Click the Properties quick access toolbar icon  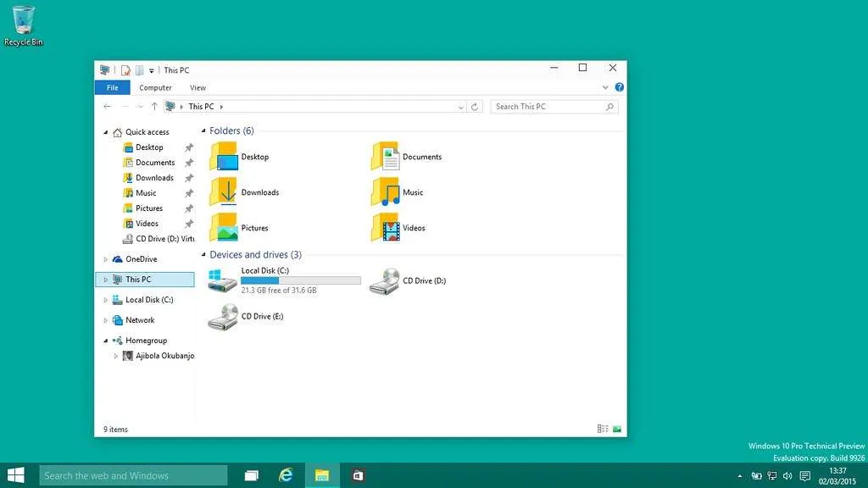point(125,70)
